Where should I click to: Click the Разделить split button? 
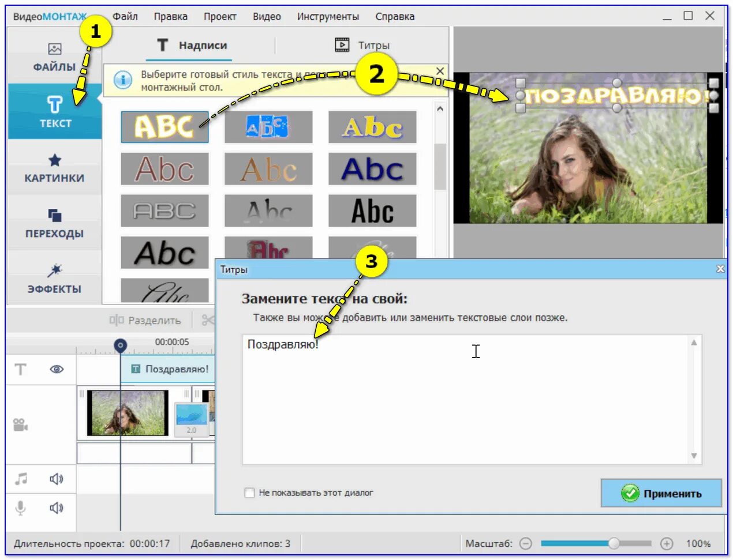(x=145, y=320)
